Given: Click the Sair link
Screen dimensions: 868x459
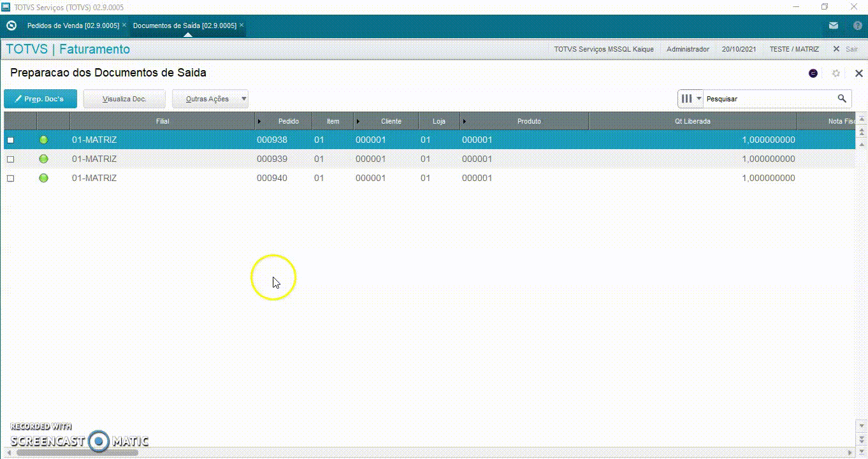Looking at the screenshot, I should click(851, 49).
